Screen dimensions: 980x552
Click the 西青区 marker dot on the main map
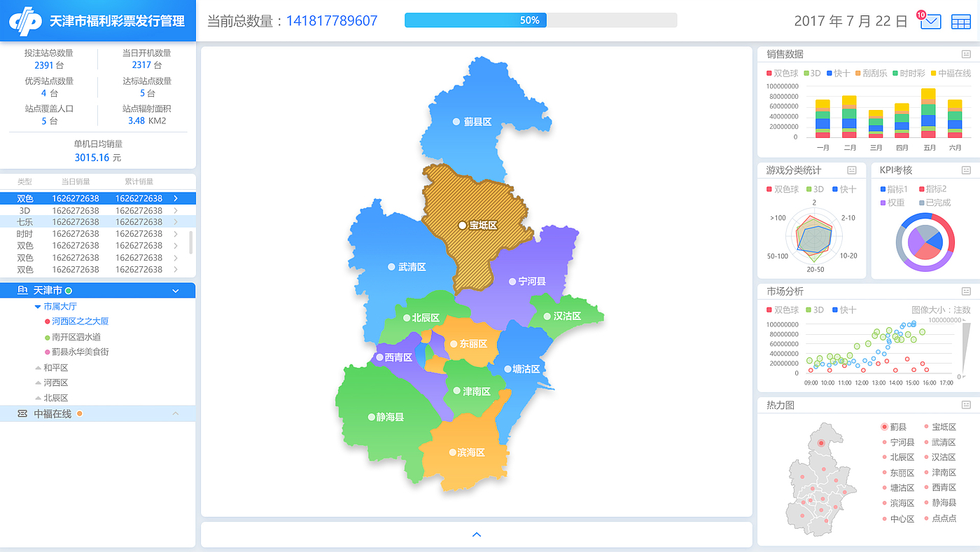[379, 357]
